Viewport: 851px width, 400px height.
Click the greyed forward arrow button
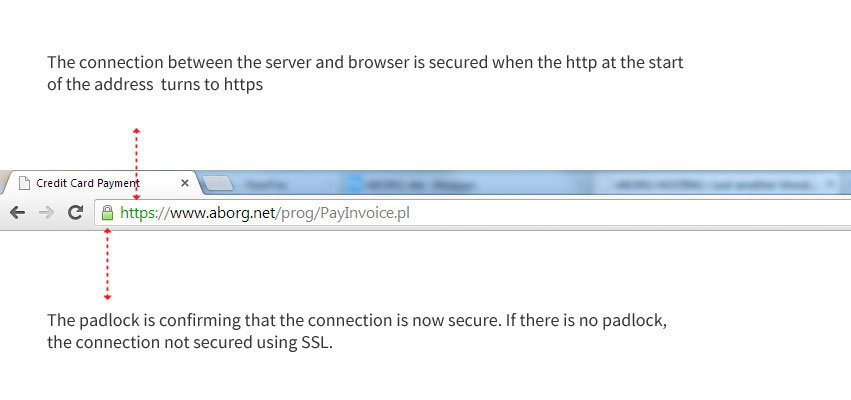pos(46,213)
